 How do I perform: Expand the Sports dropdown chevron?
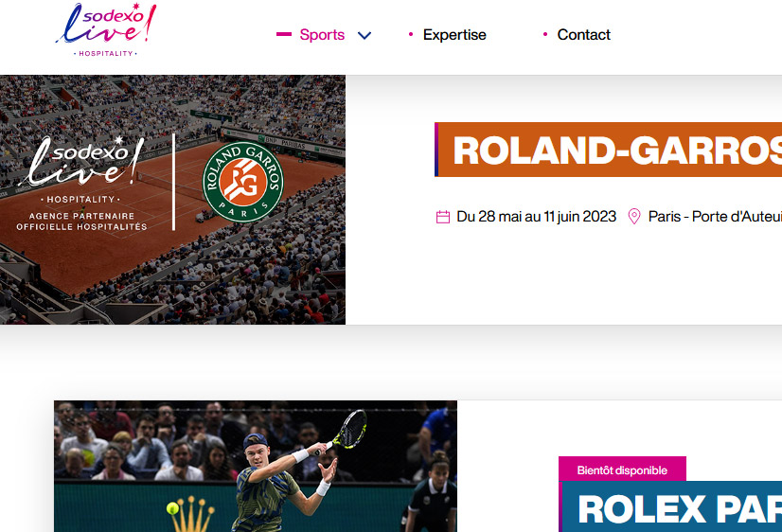(364, 35)
